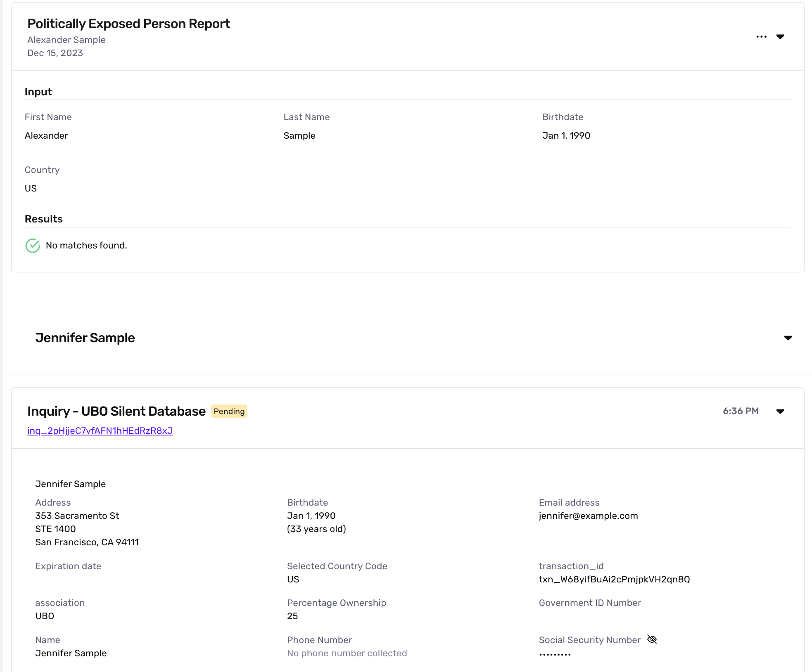Click the Percentage Ownership value 25
The width and height of the screenshot is (812, 672).
pos(292,616)
